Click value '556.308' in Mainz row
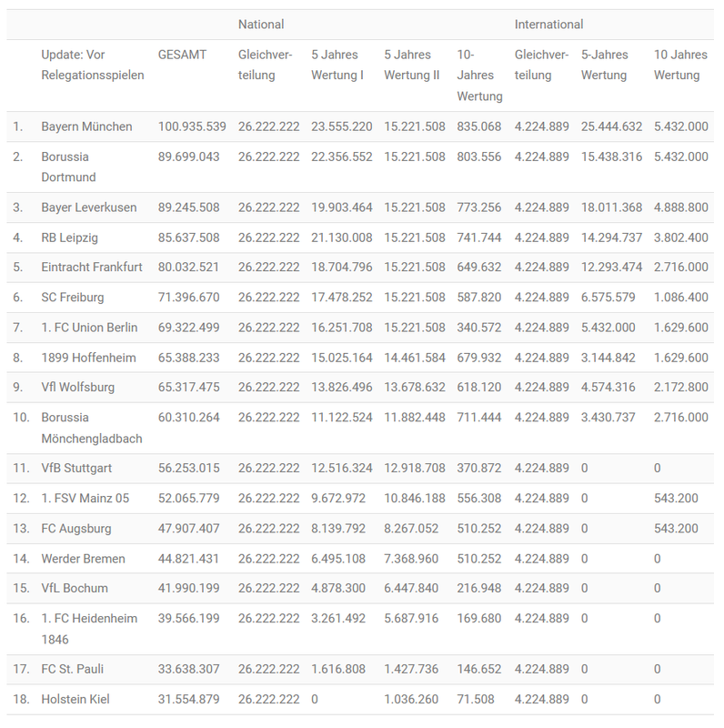Viewport: 724px width, 728px height. (479, 498)
